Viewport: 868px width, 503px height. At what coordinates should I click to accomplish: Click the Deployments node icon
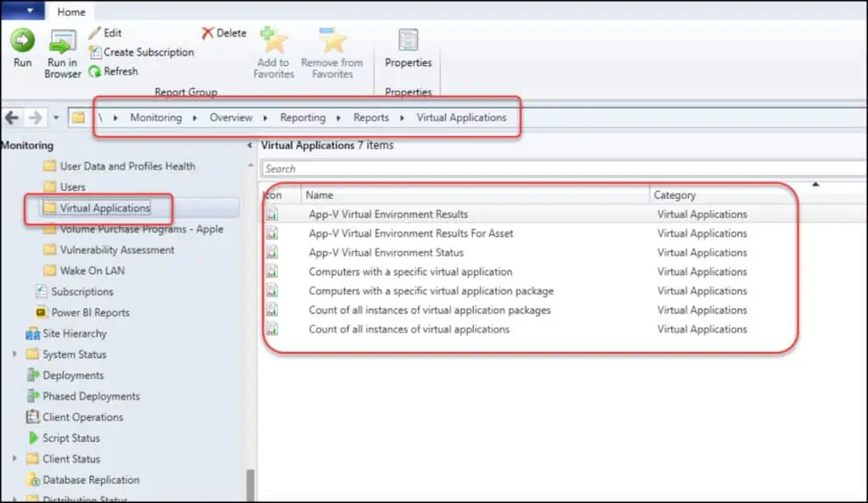point(33,375)
